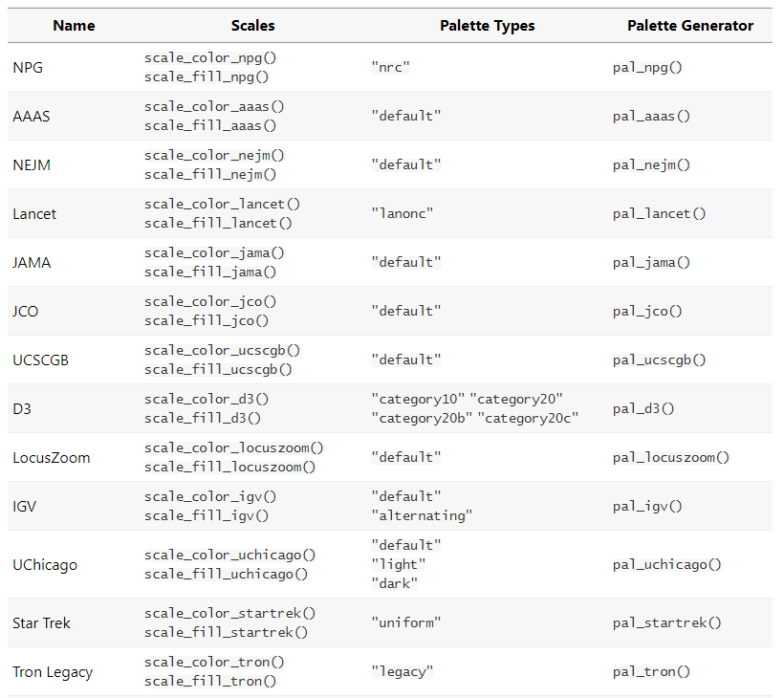784x698 pixels.
Task: Click the Tron Legacy row name
Action: [53, 671]
